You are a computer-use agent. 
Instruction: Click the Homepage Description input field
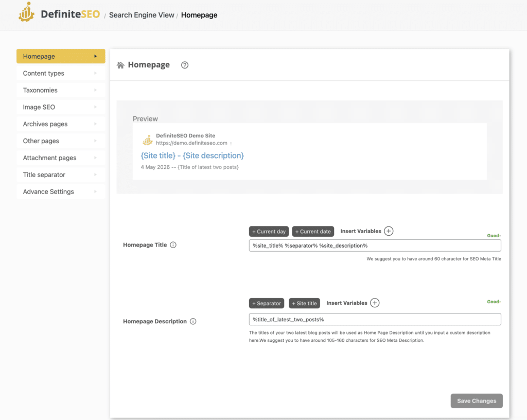(x=375, y=320)
